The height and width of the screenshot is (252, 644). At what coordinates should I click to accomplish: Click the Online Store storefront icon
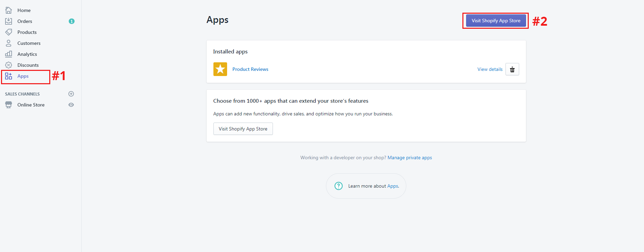pos(9,105)
